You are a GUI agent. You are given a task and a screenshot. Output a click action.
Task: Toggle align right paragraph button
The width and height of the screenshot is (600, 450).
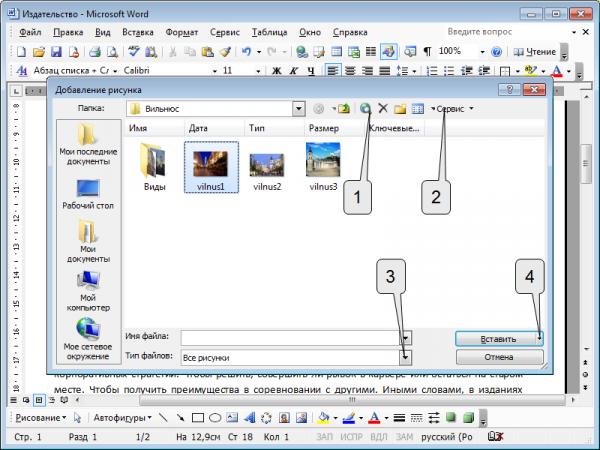click(367, 71)
